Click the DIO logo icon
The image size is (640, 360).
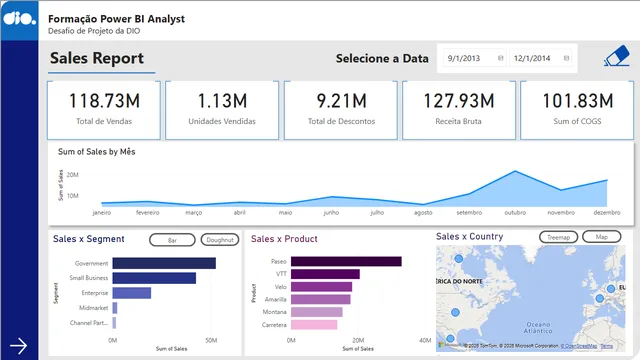[19, 19]
